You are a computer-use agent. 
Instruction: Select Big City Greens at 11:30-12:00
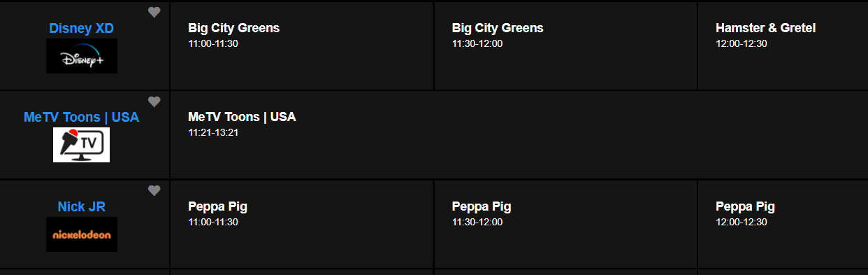pos(565,45)
